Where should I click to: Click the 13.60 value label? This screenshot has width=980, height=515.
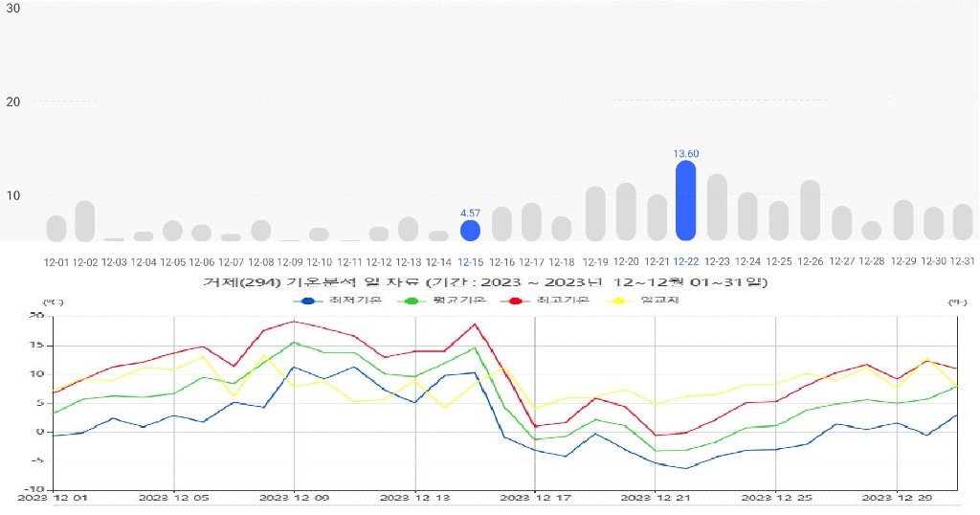685,153
